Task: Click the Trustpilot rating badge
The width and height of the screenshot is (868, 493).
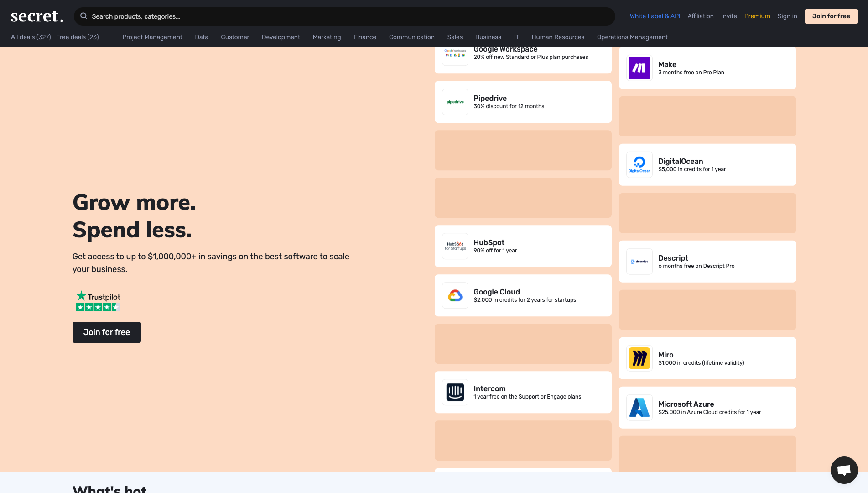Action: tap(98, 301)
